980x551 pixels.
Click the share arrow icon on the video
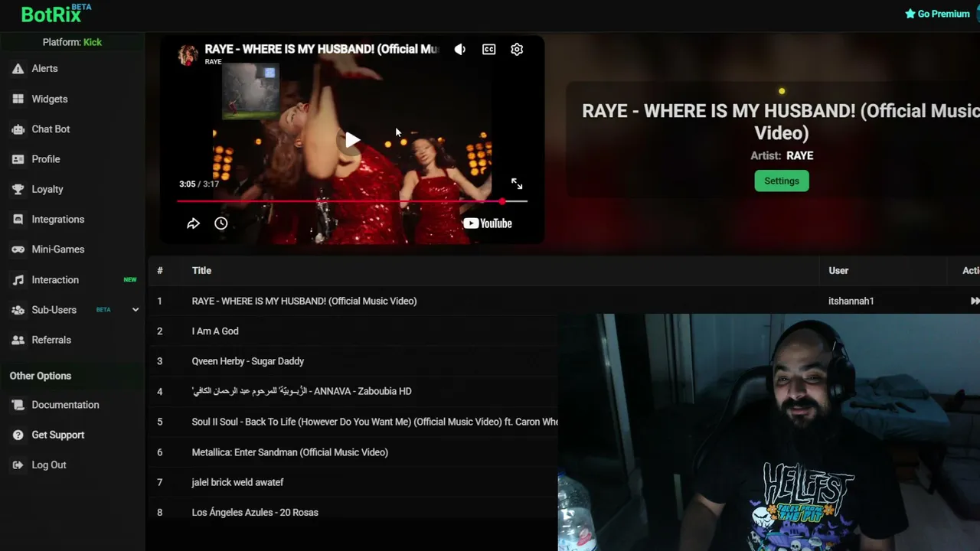(193, 223)
